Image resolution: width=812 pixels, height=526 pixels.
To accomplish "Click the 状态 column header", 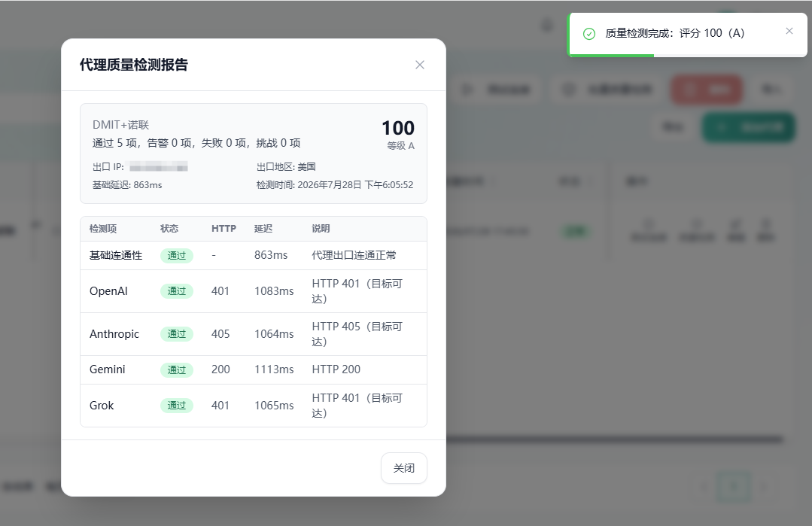I will (169, 228).
